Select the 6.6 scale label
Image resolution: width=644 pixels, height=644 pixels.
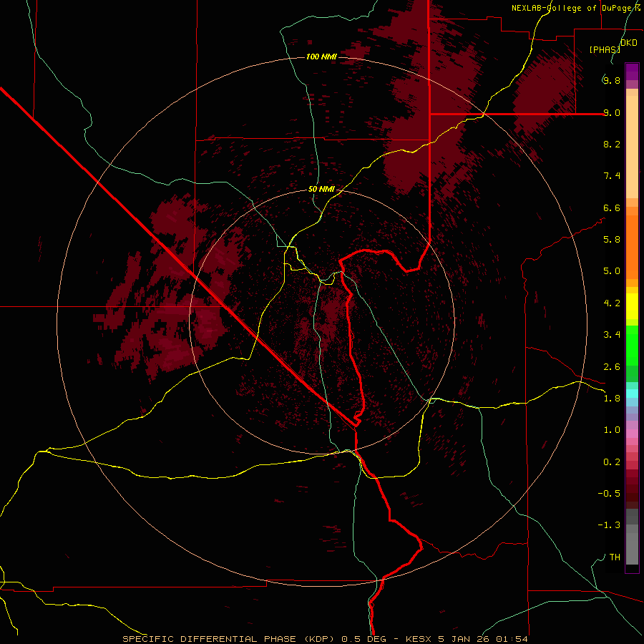point(612,208)
